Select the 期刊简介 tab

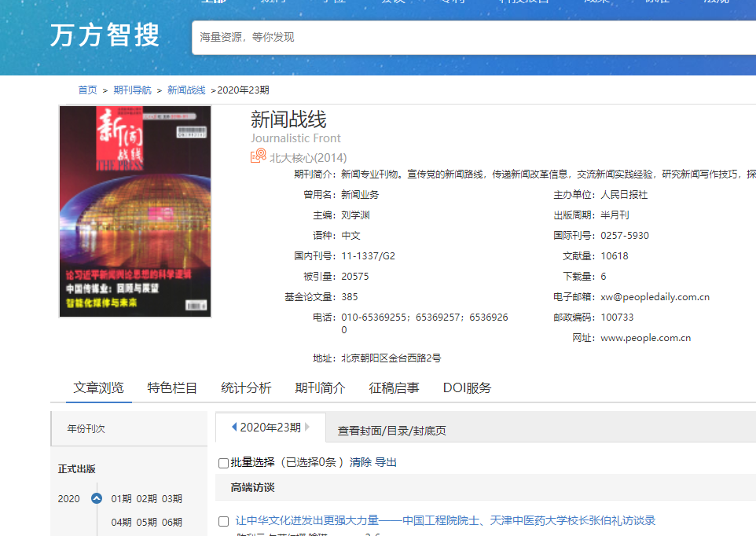(x=320, y=387)
